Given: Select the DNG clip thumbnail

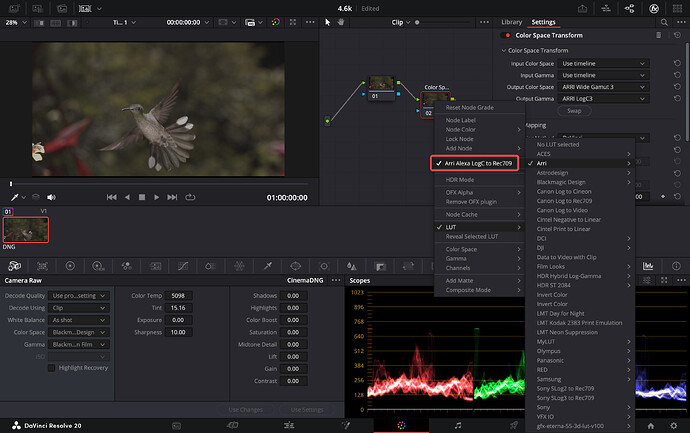Looking at the screenshot, I should (26, 230).
